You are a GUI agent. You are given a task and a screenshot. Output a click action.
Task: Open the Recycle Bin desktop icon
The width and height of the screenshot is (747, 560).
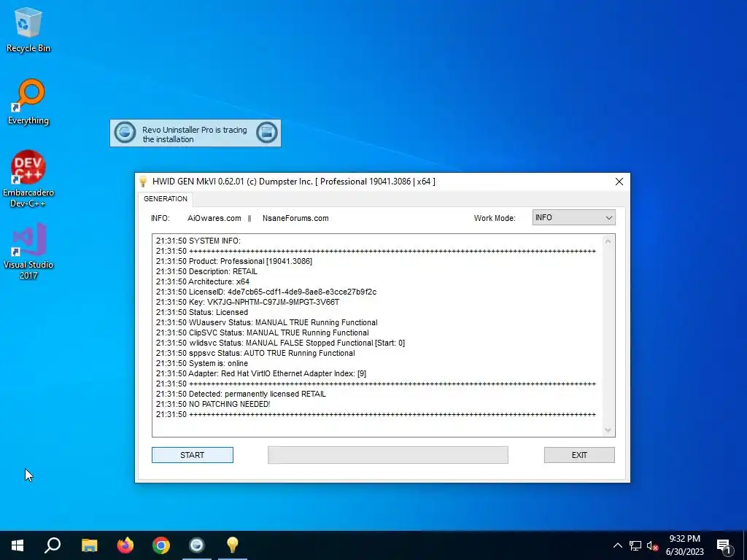pyautogui.click(x=28, y=30)
